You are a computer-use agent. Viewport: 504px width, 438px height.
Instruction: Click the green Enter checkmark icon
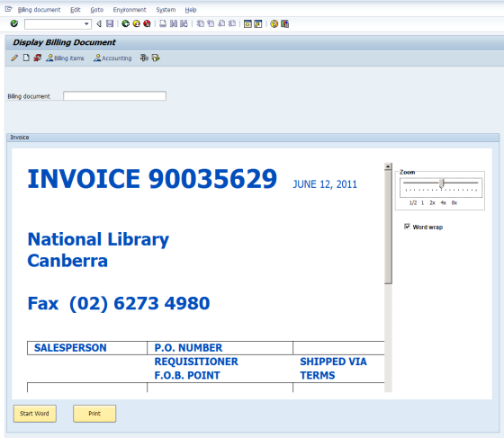(14, 23)
